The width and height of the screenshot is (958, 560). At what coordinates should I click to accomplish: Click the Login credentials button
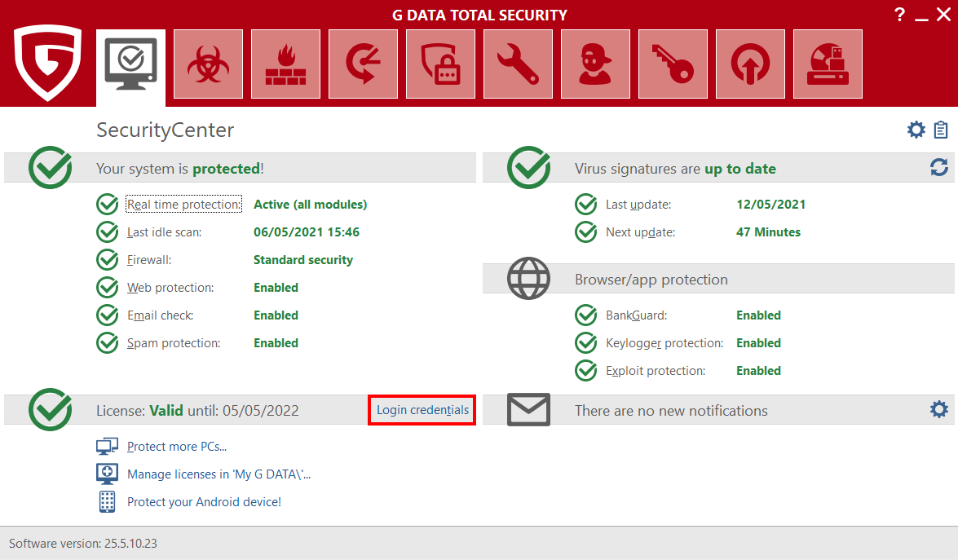pyautogui.click(x=422, y=410)
